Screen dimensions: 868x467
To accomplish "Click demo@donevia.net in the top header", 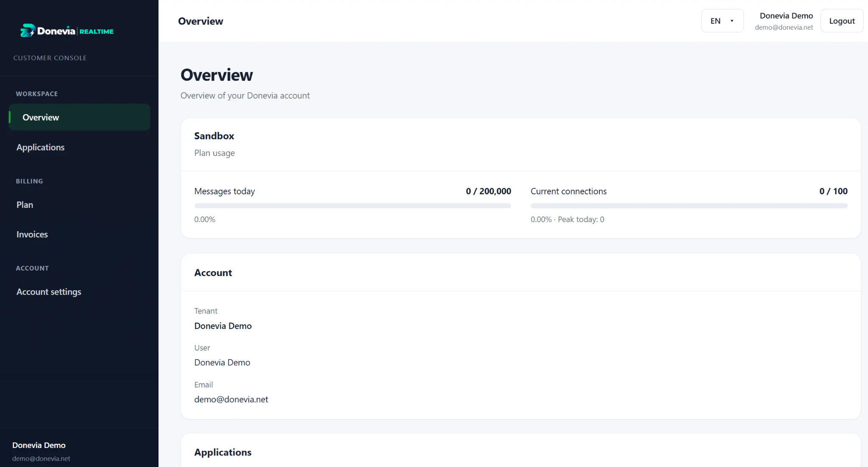I will (x=784, y=27).
